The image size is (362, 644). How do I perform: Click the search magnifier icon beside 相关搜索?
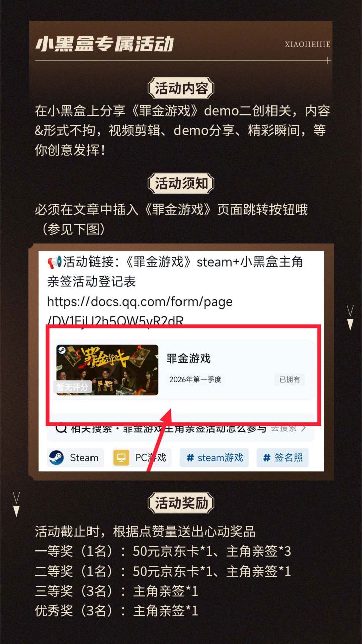pyautogui.click(x=61, y=428)
